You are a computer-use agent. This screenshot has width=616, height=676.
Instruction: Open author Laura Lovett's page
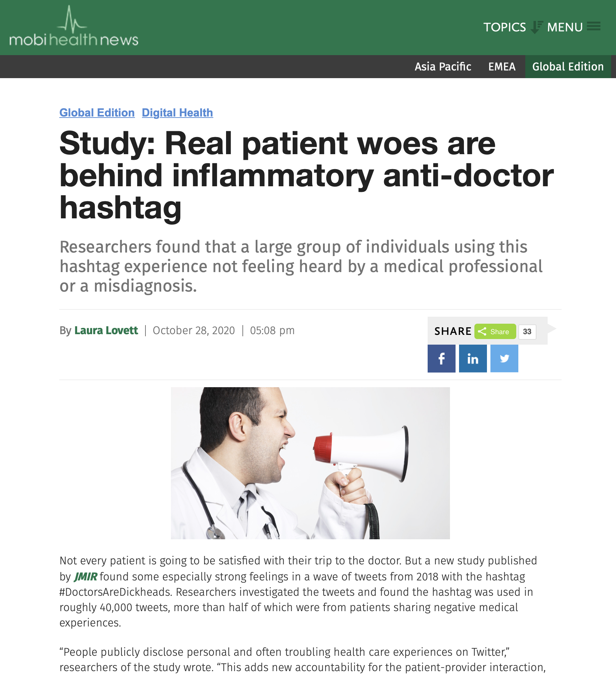[x=106, y=330]
